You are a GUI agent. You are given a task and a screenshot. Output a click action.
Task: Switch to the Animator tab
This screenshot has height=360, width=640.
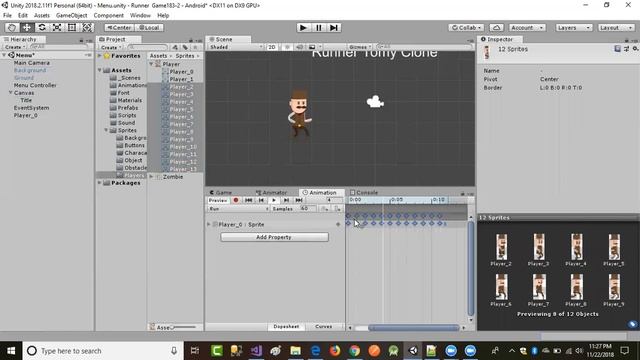click(x=271, y=192)
